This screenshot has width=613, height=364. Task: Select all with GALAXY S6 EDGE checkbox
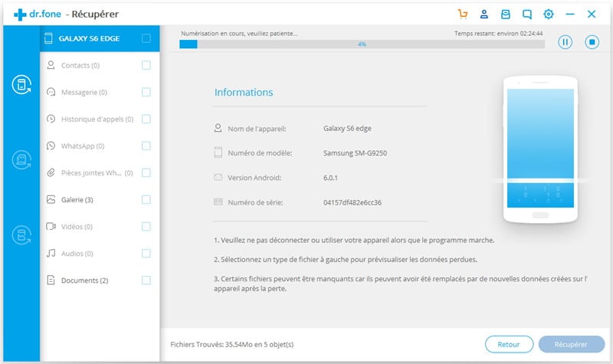click(146, 38)
